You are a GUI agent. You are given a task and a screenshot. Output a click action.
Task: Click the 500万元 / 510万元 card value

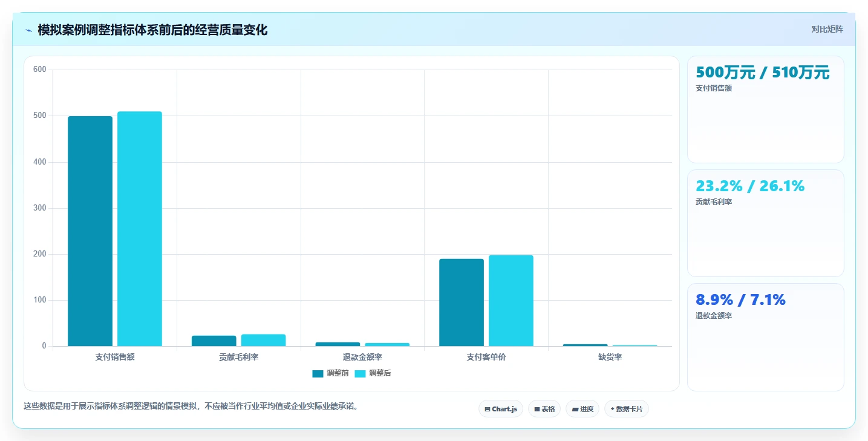pos(763,73)
